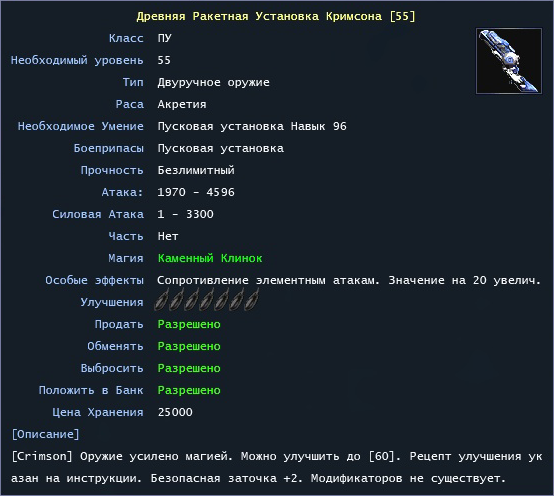554x496 pixels.
Task: Click the rocket launcher item thumbnail
Action: coord(509,61)
